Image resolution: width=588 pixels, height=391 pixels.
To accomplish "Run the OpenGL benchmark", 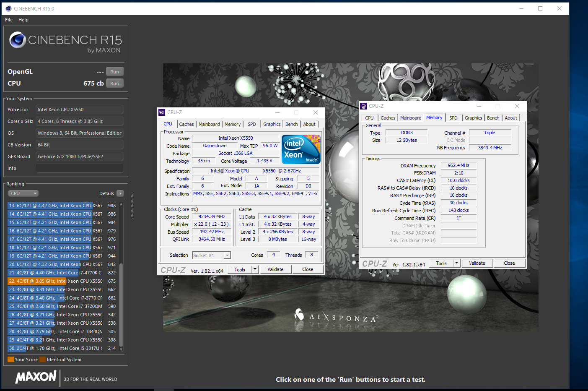I will [x=114, y=72].
